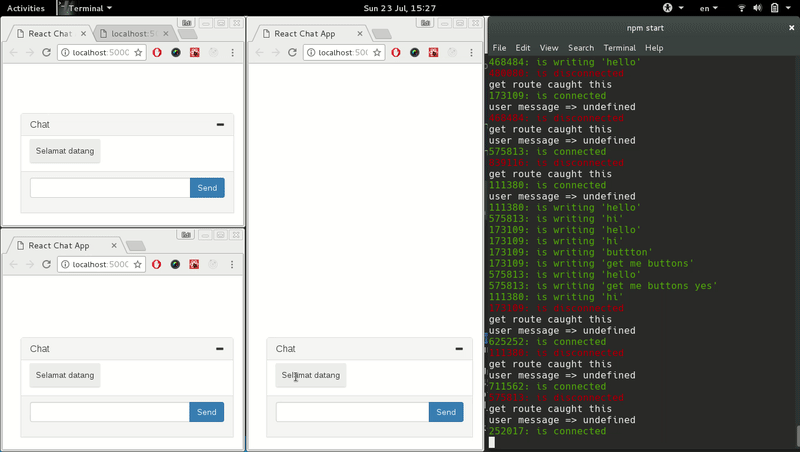Reload page in bottom-left browser window
The height and width of the screenshot is (452, 800).
coord(46,264)
